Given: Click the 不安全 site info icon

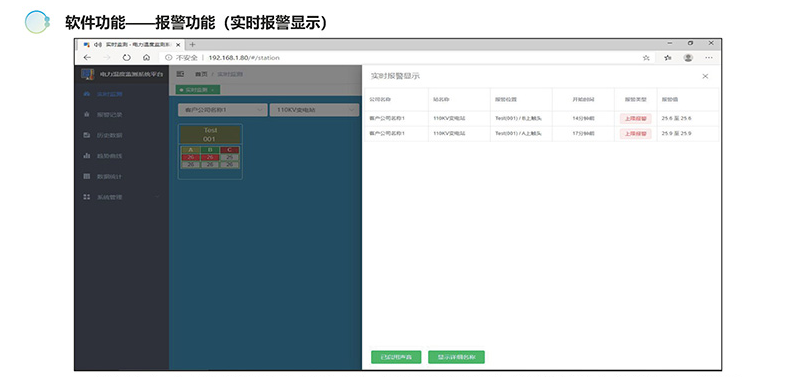Looking at the screenshot, I should (169, 57).
